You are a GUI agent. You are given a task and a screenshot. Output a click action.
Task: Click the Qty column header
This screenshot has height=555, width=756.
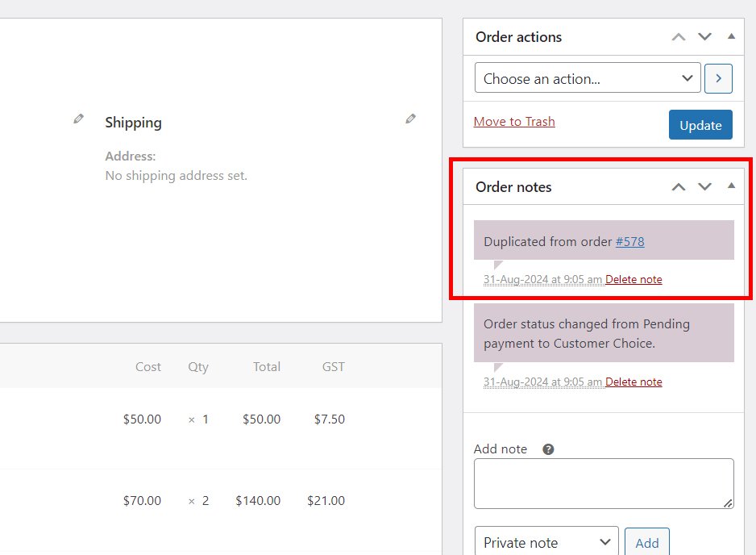click(x=198, y=367)
